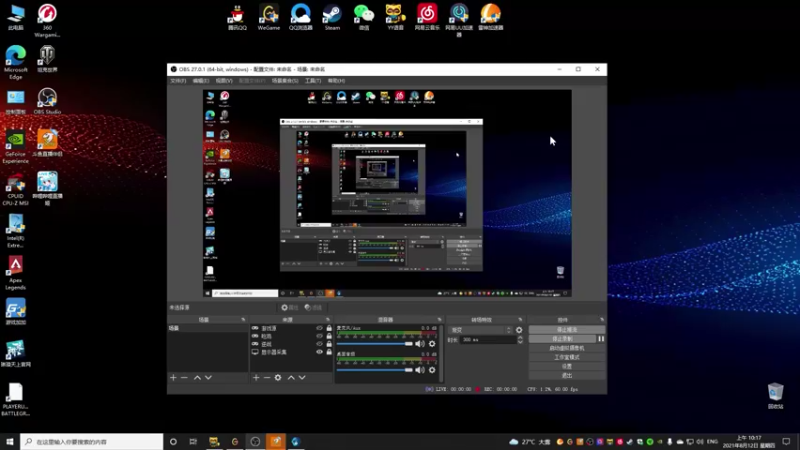800x450 pixels.
Task: Toggle visibility of the first game source
Action: pyautogui.click(x=319, y=328)
